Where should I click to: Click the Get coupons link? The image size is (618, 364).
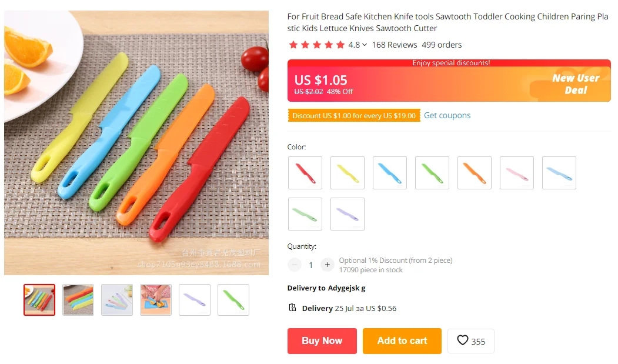tap(447, 115)
